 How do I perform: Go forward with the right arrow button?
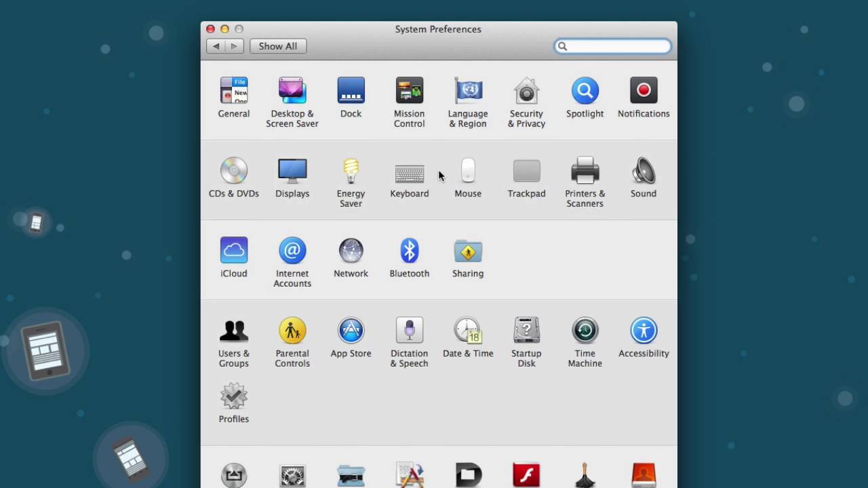(235, 46)
